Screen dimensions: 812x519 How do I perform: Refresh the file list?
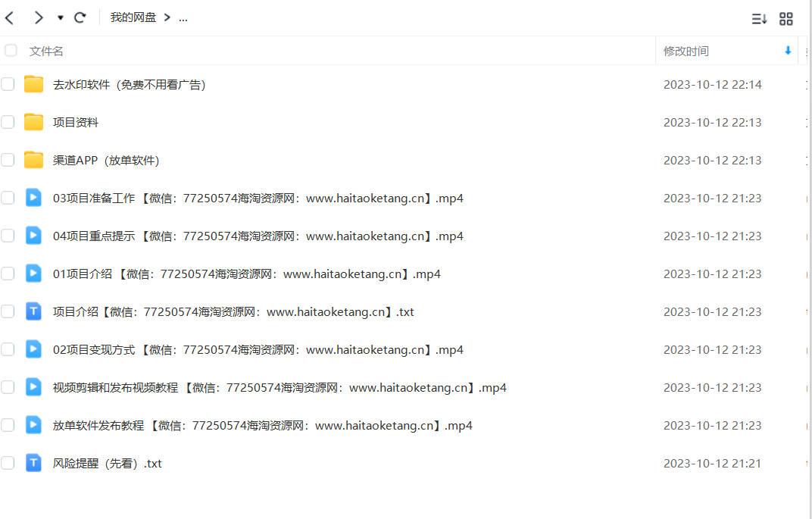(x=80, y=18)
